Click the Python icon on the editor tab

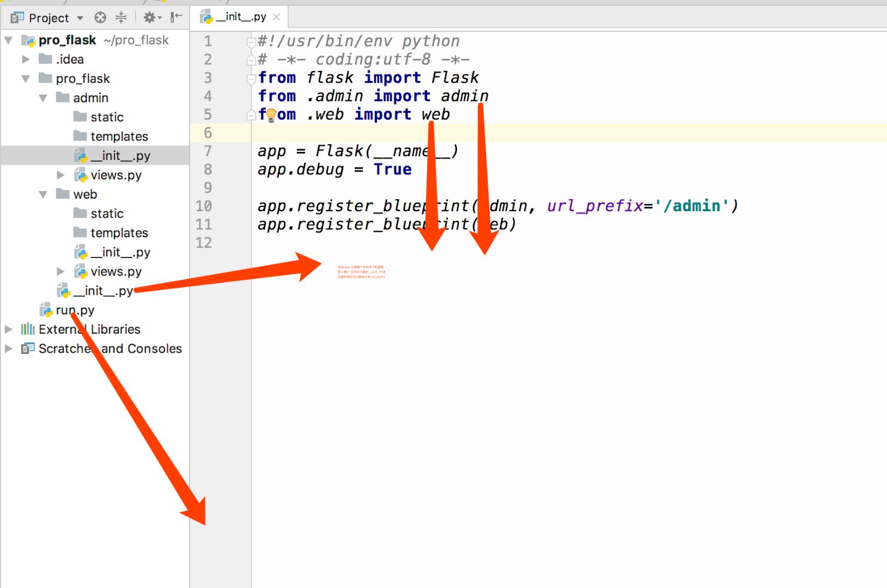pyautogui.click(x=206, y=17)
